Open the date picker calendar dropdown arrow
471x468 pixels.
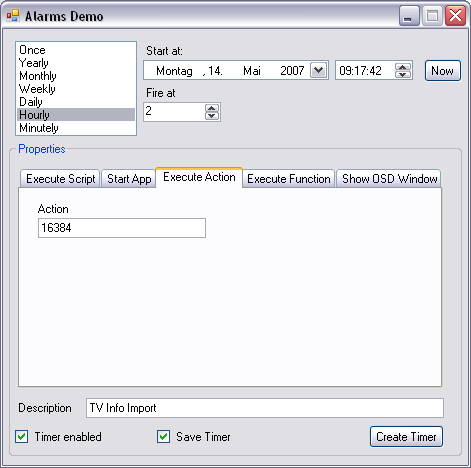(318, 70)
